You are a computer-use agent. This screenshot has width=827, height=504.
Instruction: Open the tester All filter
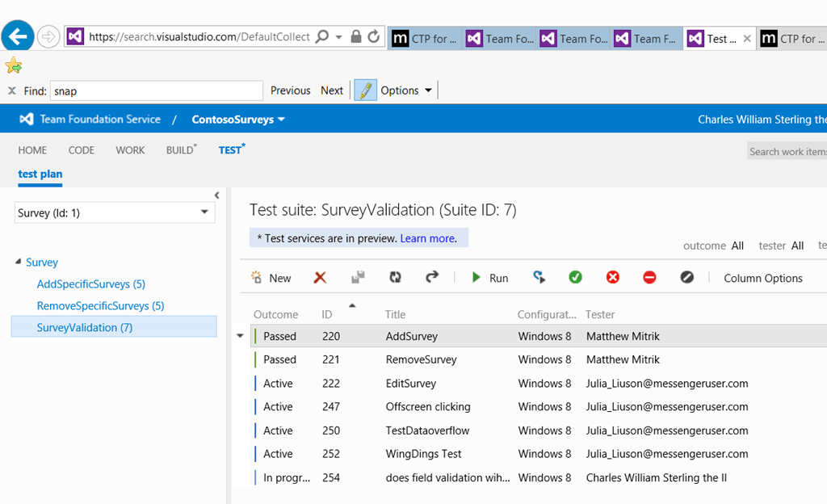point(781,246)
